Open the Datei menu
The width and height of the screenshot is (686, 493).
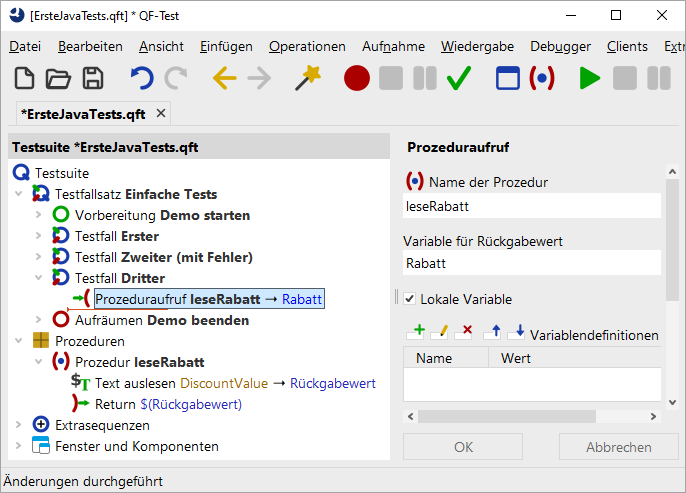(x=25, y=46)
